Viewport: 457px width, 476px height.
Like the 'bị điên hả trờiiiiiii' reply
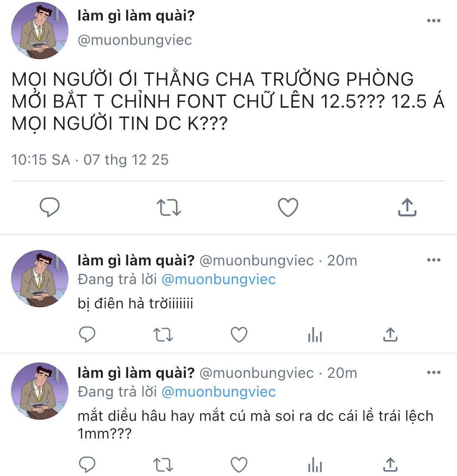239,335
